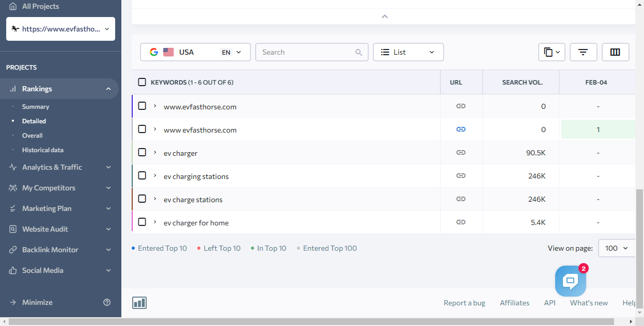Click the Minimize arrow icon in sidebar
The height and width of the screenshot is (326, 644).
(13, 302)
